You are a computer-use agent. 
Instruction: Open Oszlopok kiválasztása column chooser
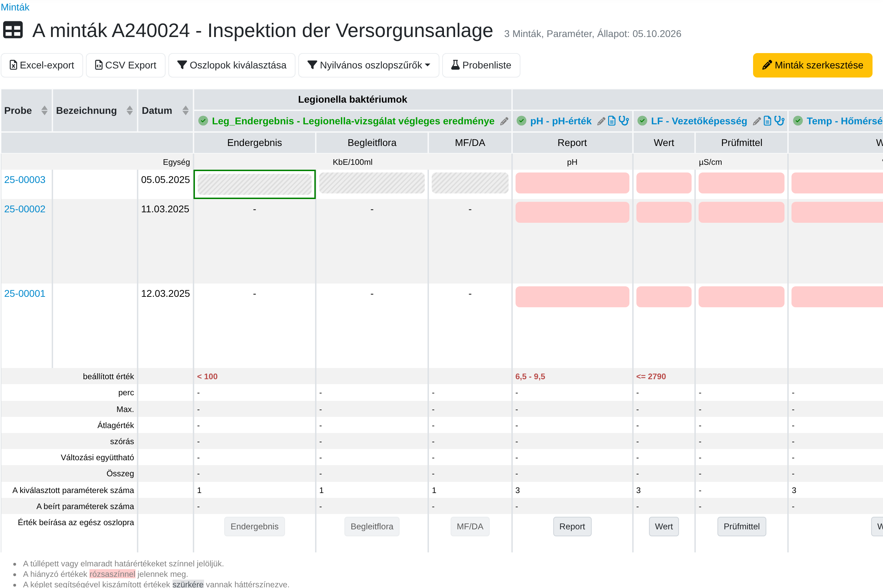[x=232, y=65]
